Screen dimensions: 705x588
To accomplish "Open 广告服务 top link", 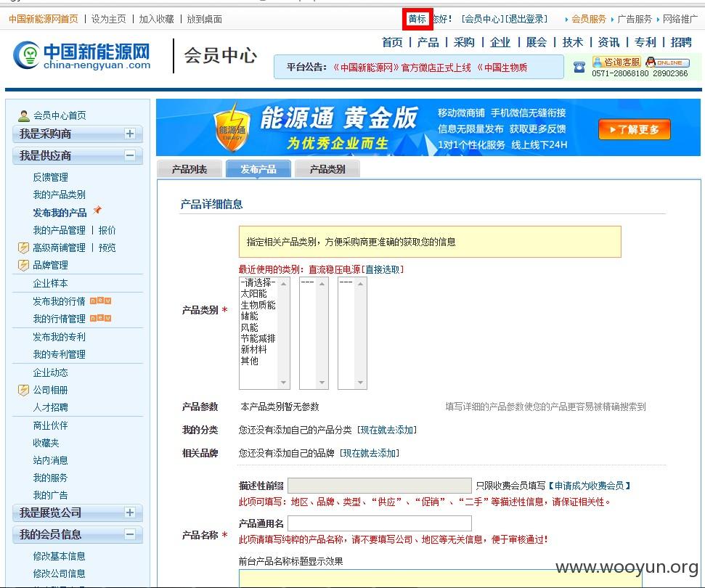I will coord(635,19).
